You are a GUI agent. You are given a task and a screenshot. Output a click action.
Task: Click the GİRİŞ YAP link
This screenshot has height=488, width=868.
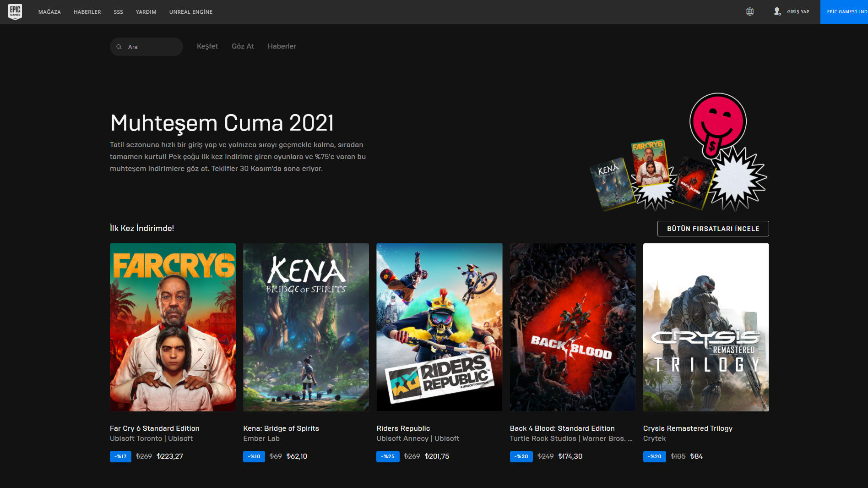(x=797, y=11)
